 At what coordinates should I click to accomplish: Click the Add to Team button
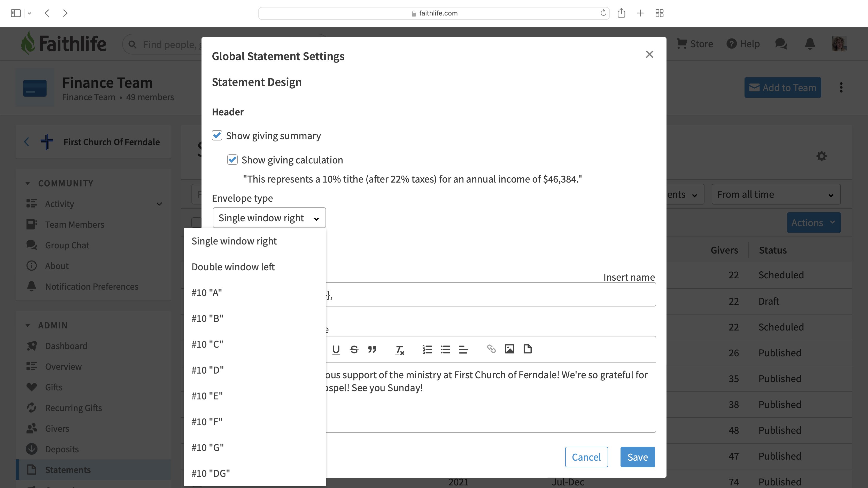[782, 88]
